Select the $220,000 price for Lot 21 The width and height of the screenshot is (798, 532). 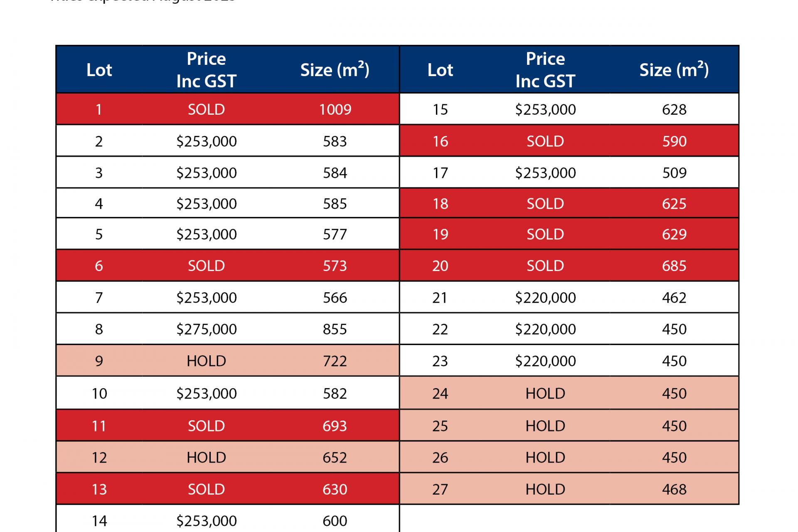click(x=545, y=298)
